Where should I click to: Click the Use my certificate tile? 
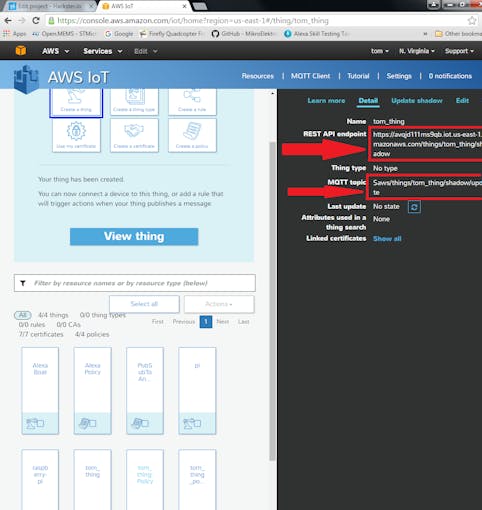click(x=76, y=135)
